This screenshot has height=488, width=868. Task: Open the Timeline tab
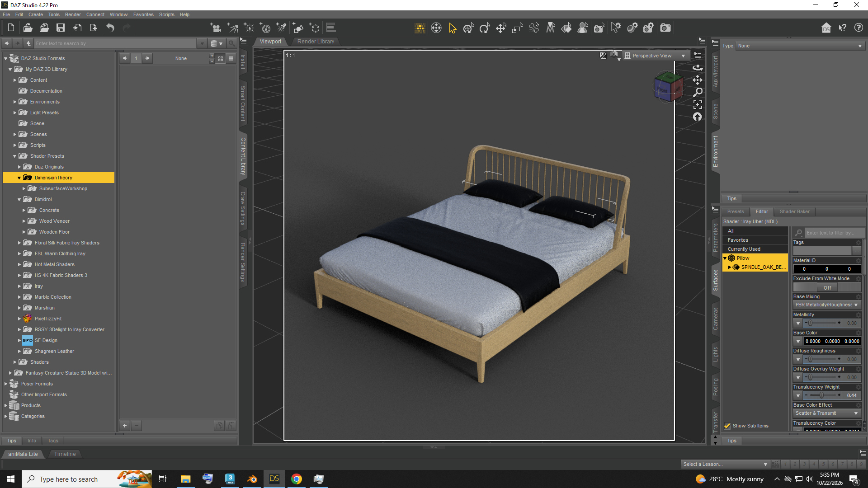tap(65, 454)
